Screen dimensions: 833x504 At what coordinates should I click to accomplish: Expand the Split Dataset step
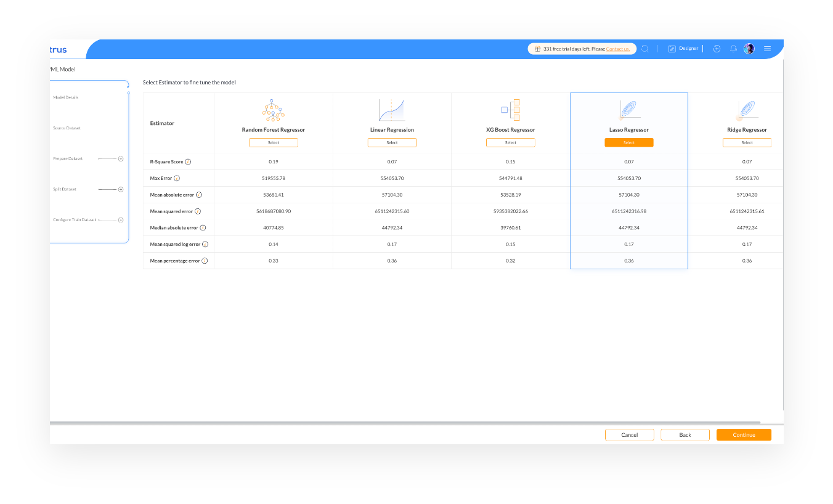click(121, 189)
